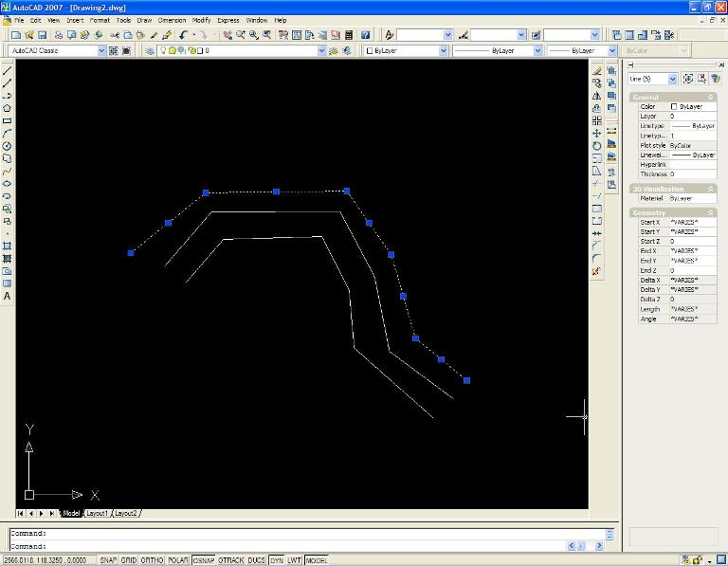Click the first-tab navigation arrow near Model

21,513
